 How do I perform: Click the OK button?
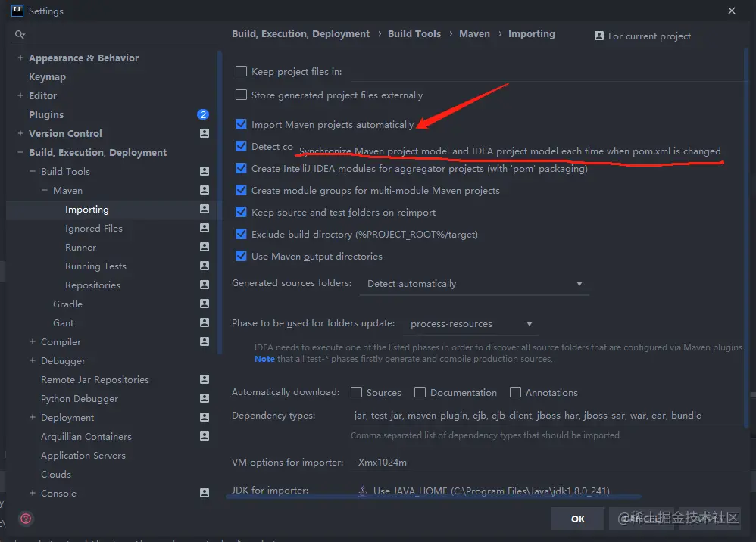[x=578, y=519]
